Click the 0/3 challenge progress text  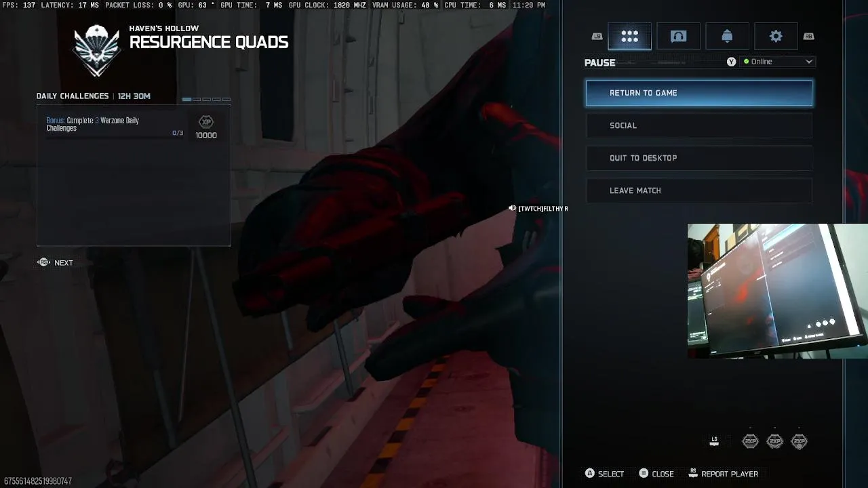178,134
